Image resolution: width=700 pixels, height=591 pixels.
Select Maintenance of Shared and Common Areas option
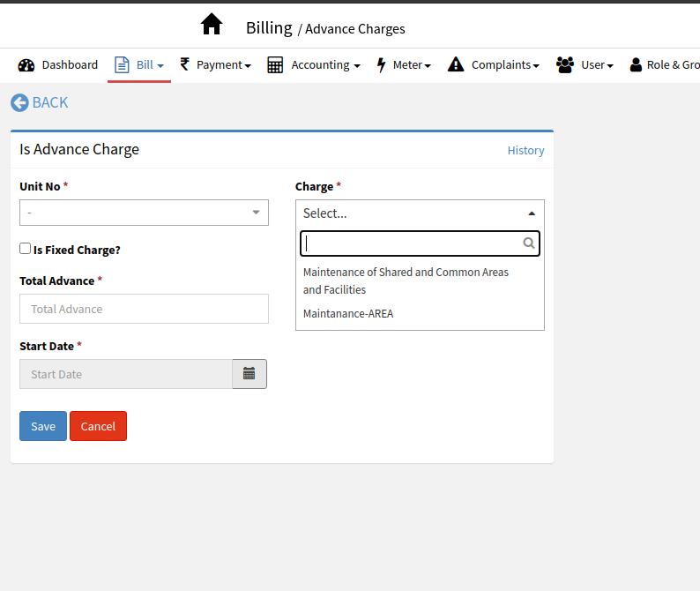tap(406, 281)
